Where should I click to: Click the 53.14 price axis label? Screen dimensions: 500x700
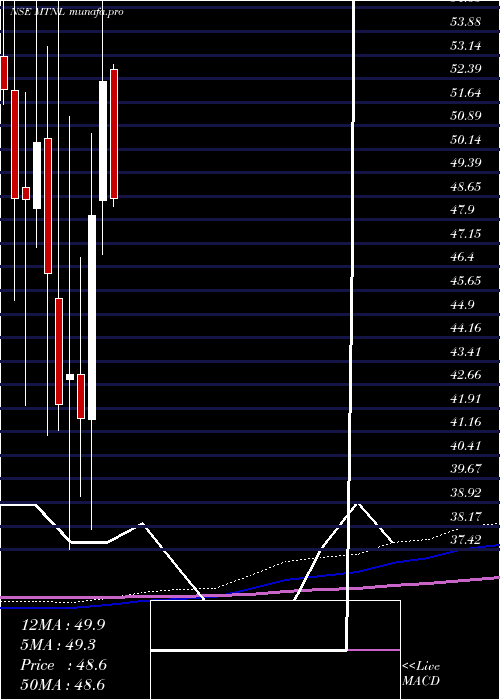click(466, 46)
